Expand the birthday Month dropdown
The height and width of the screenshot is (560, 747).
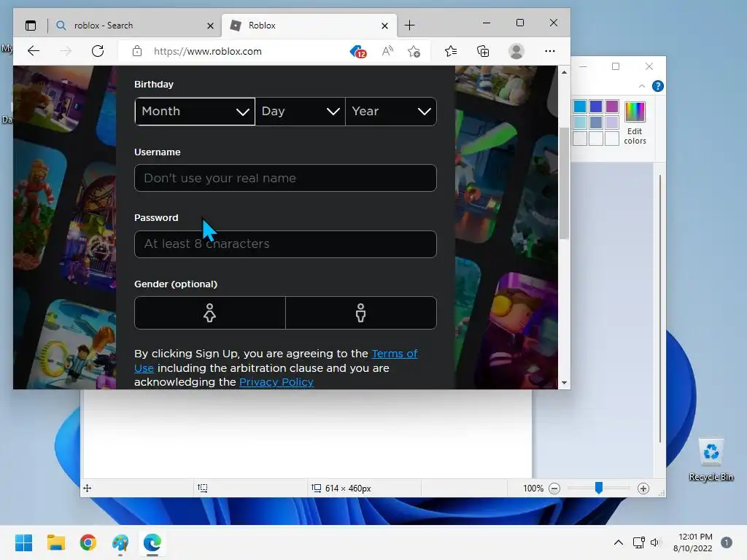(195, 112)
